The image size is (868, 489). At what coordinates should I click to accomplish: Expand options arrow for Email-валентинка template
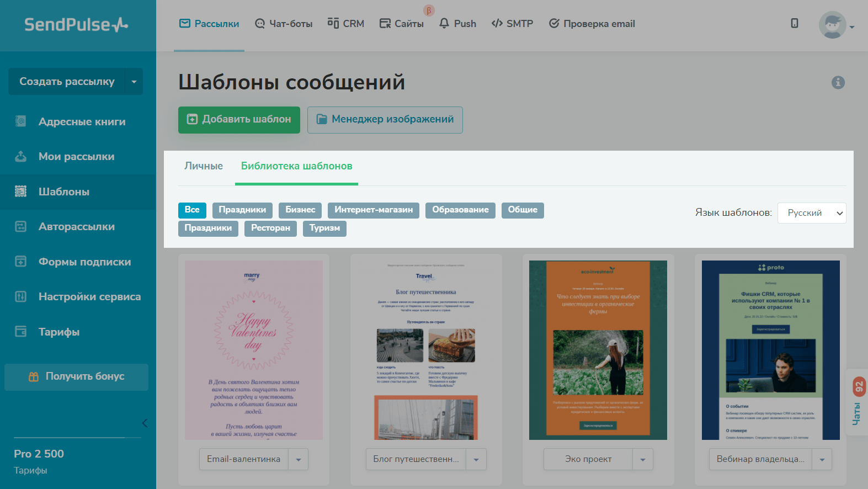pos(299,459)
